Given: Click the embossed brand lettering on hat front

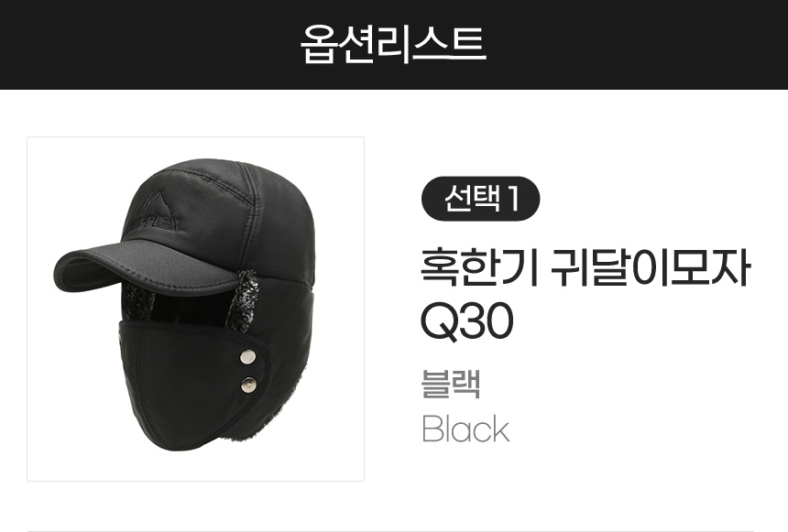Looking at the screenshot, I should click(x=155, y=224).
